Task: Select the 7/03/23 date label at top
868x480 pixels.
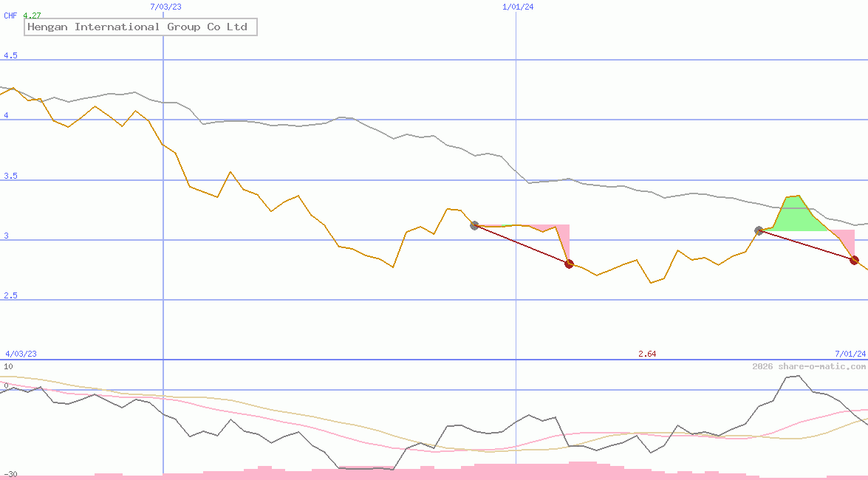Action: (165, 7)
